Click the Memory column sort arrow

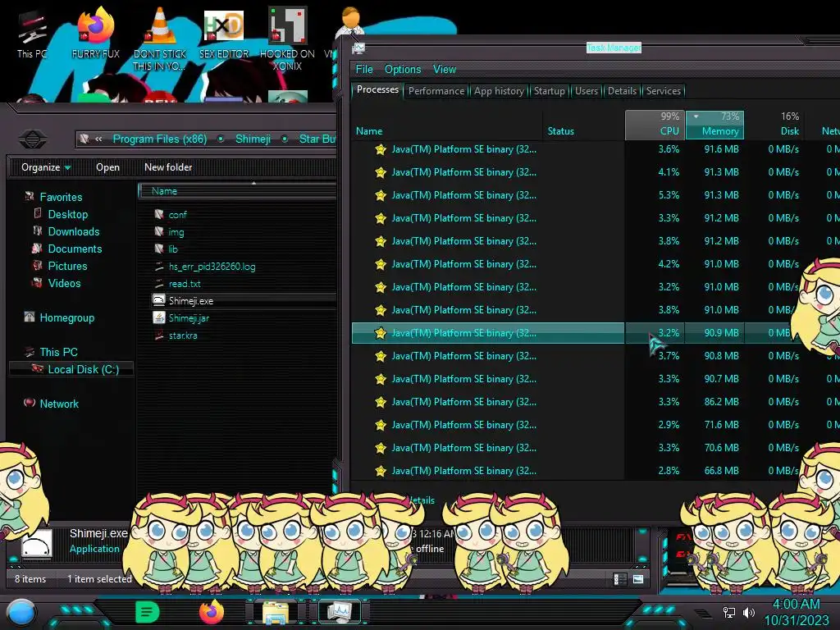pos(696,116)
